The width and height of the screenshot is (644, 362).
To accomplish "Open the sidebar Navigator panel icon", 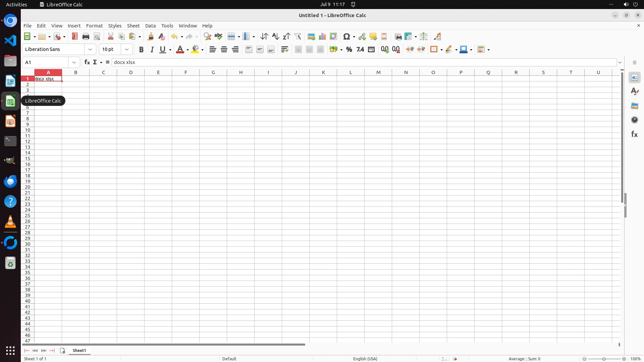I will click(x=634, y=120).
